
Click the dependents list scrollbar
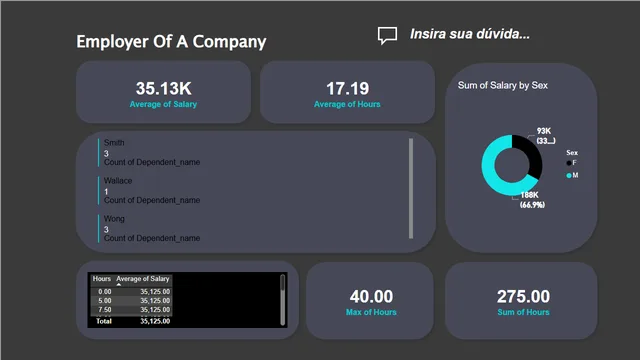coord(411,188)
